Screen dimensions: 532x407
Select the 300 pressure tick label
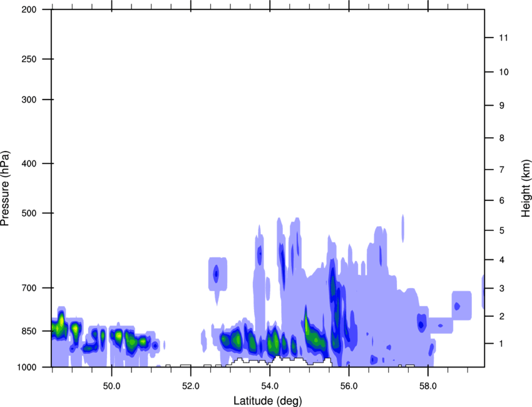(x=29, y=100)
